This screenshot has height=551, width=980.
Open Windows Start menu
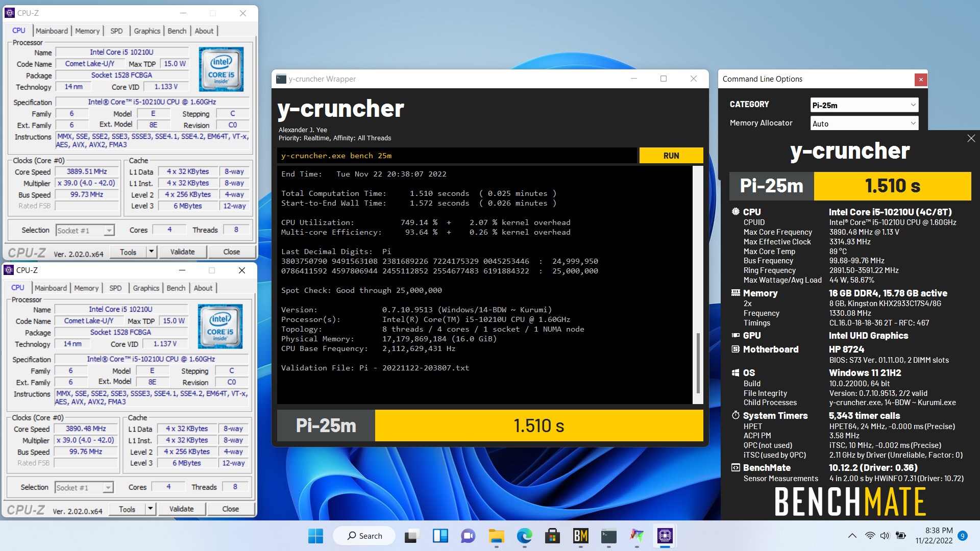pos(315,536)
